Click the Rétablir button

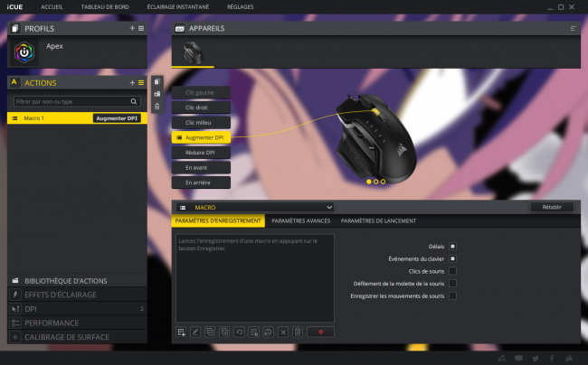pyautogui.click(x=552, y=207)
